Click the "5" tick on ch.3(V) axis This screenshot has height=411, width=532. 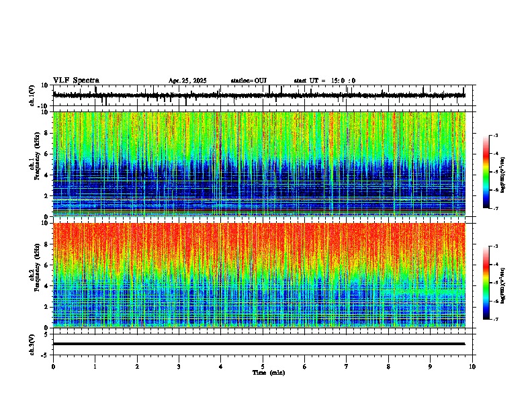point(46,334)
